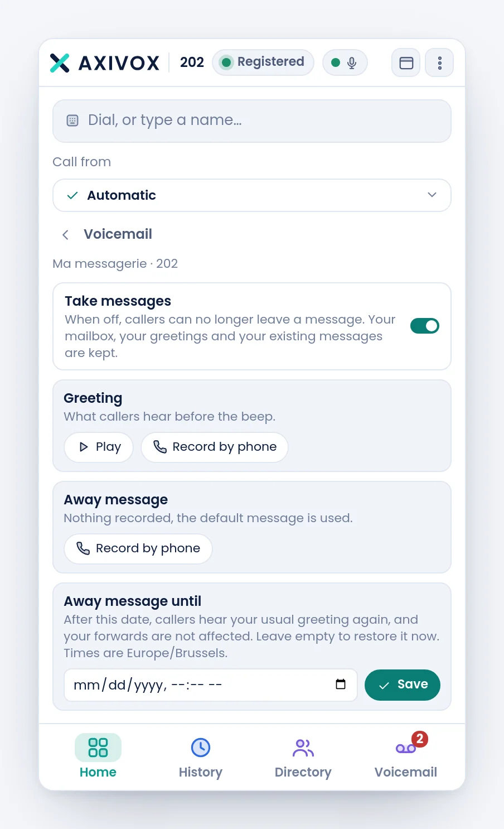The width and height of the screenshot is (504, 829).
Task: Save the away message until date
Action: coord(403,685)
